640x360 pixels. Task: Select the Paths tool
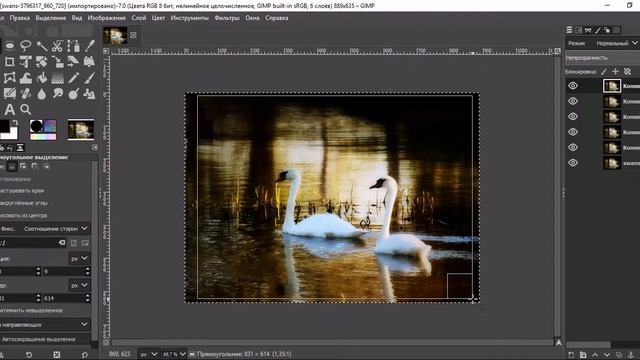(x=73, y=46)
